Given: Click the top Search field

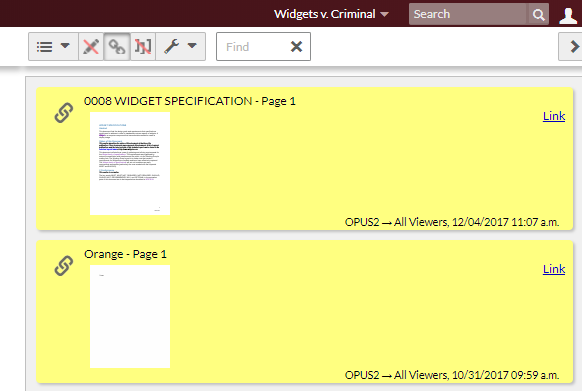Looking at the screenshot, I should [468, 14].
